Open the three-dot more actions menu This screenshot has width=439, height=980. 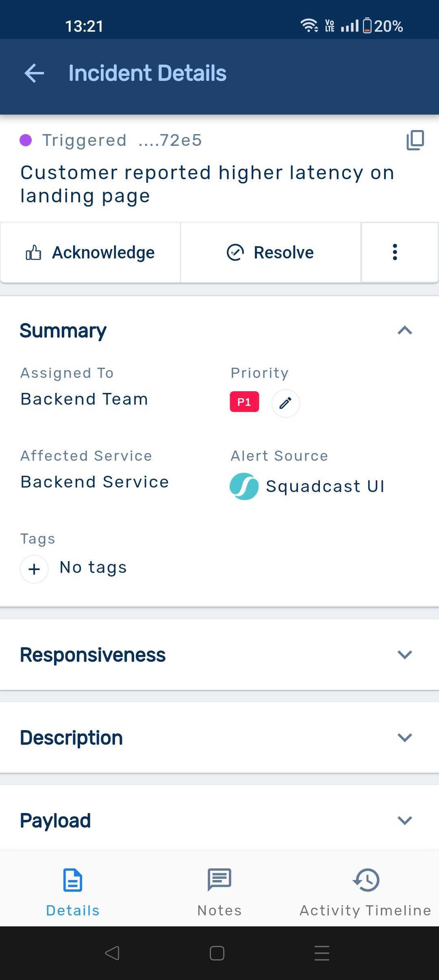(x=395, y=252)
